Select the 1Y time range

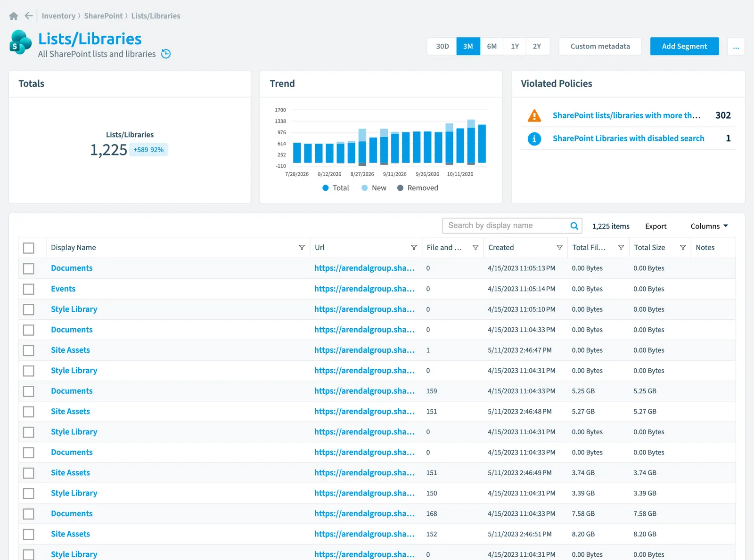515,46
